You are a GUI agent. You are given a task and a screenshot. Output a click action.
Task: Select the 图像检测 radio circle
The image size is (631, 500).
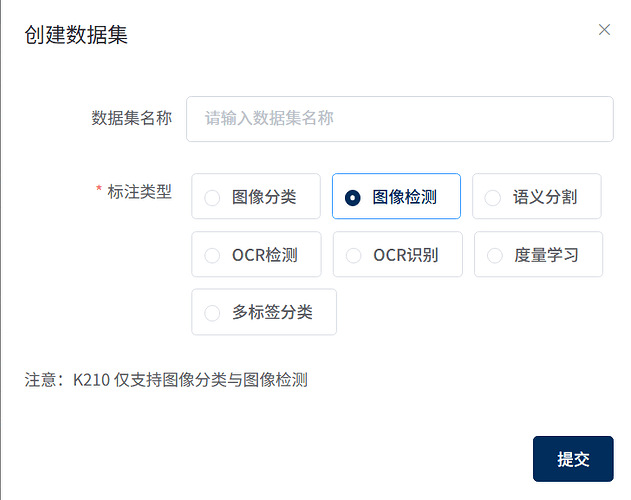[x=352, y=198]
